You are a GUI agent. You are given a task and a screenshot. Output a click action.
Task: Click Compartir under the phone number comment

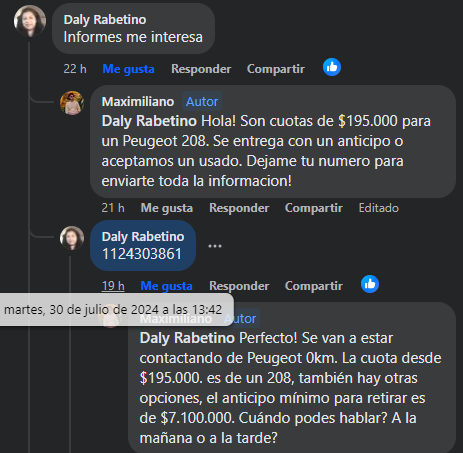[x=314, y=286]
